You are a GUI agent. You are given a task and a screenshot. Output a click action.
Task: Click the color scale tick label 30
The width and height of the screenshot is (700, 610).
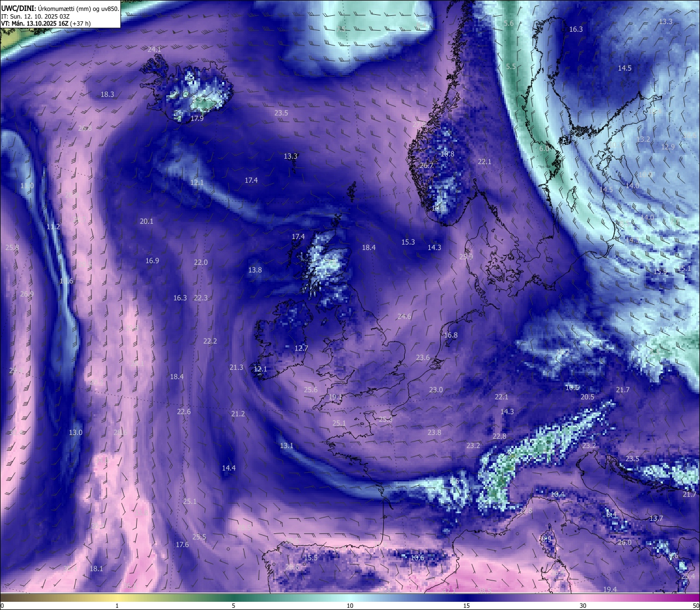pyautogui.click(x=583, y=606)
